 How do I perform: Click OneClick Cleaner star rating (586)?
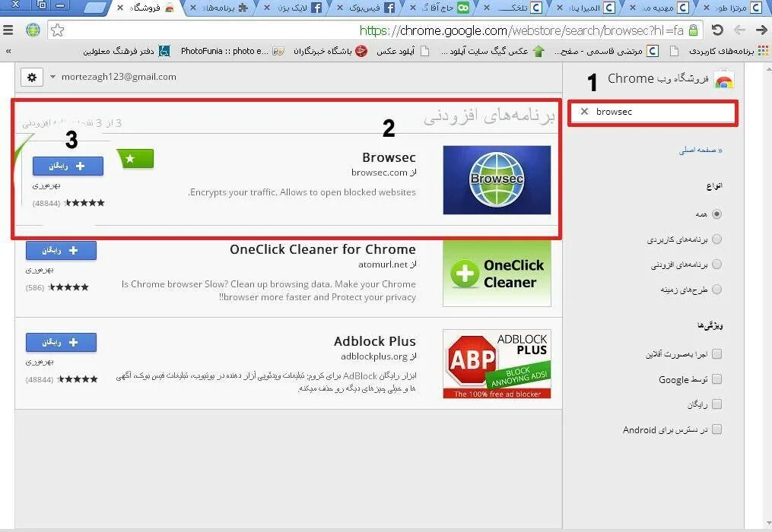click(x=57, y=287)
